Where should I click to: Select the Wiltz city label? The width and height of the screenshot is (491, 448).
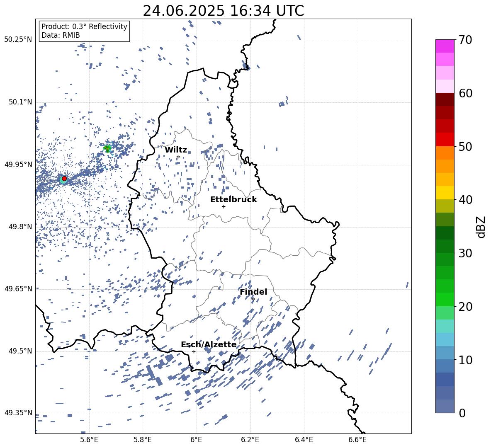(176, 150)
